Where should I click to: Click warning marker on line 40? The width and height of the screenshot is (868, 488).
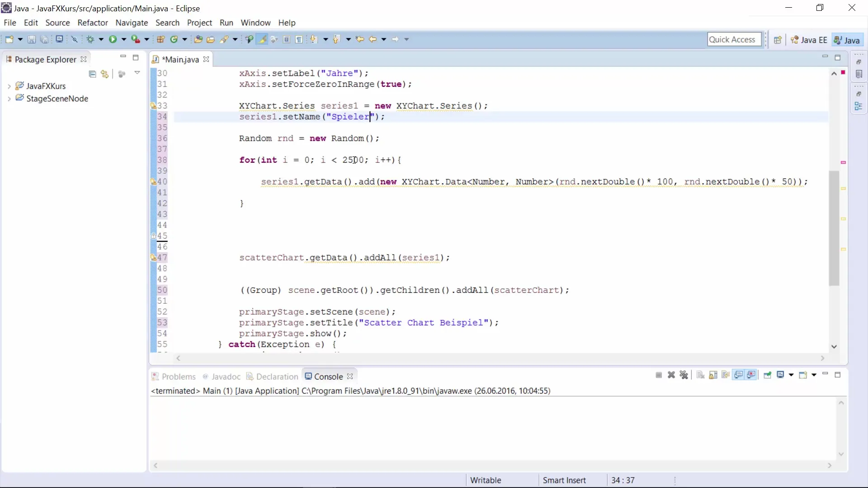[153, 182]
